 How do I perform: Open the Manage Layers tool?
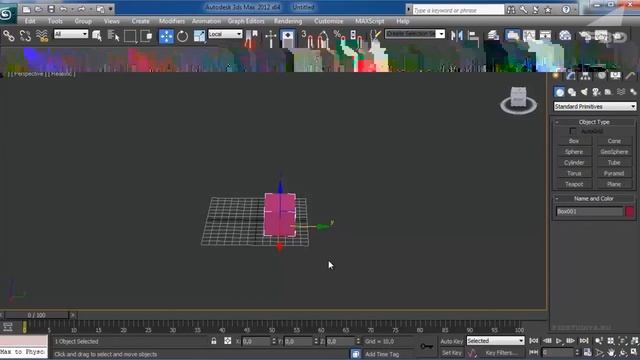[x=493, y=36]
